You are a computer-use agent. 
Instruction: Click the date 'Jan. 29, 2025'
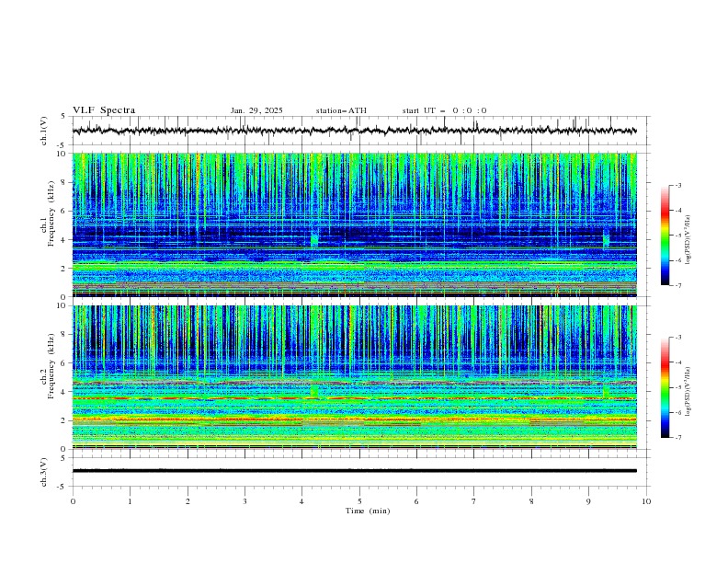click(x=256, y=110)
